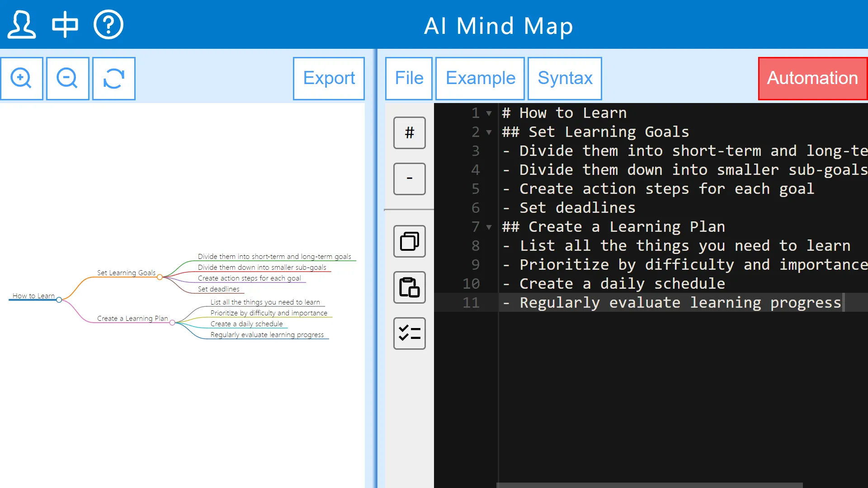The width and height of the screenshot is (868, 488).
Task: Open the Example menu
Action: 480,78
